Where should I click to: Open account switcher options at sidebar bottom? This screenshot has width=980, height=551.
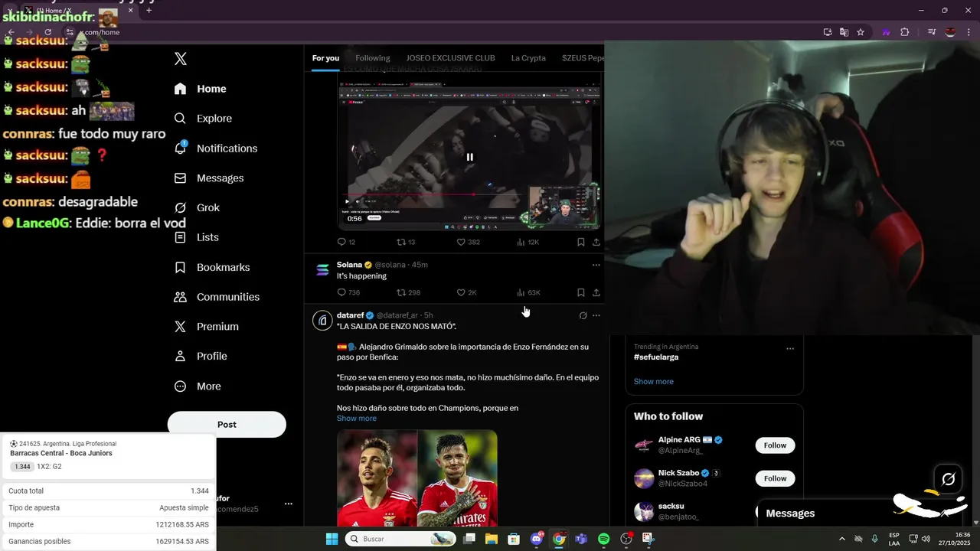(289, 504)
